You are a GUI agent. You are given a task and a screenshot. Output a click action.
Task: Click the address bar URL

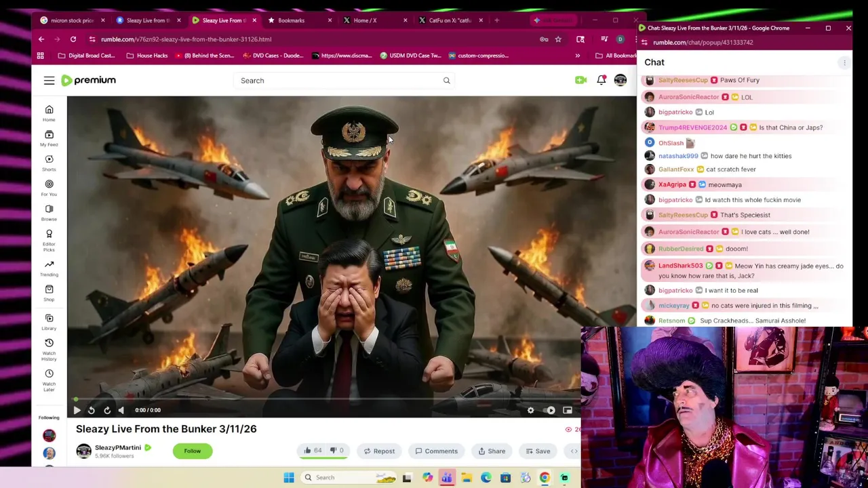(186, 39)
